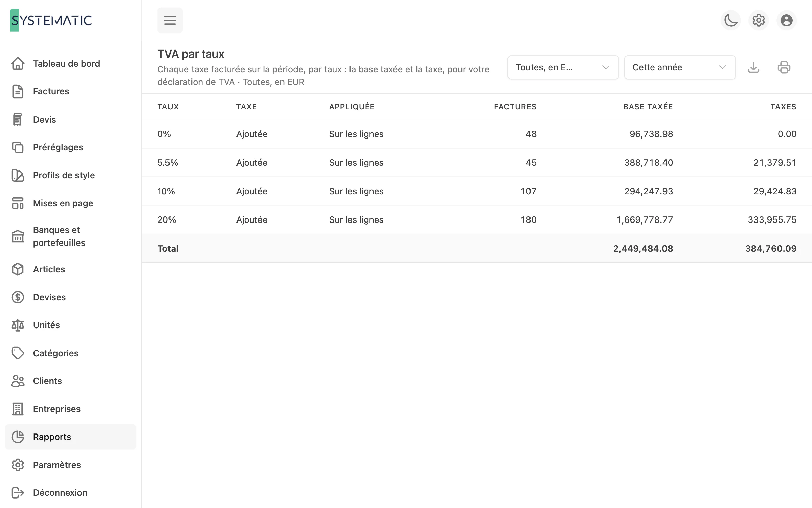Click Déconnexion to log out

point(71,493)
